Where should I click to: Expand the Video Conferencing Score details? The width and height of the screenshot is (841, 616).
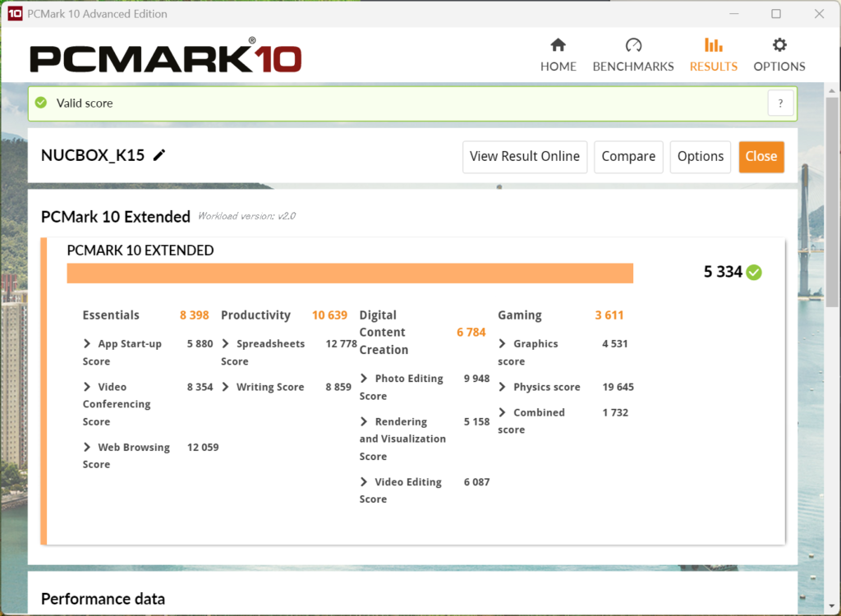(x=87, y=387)
